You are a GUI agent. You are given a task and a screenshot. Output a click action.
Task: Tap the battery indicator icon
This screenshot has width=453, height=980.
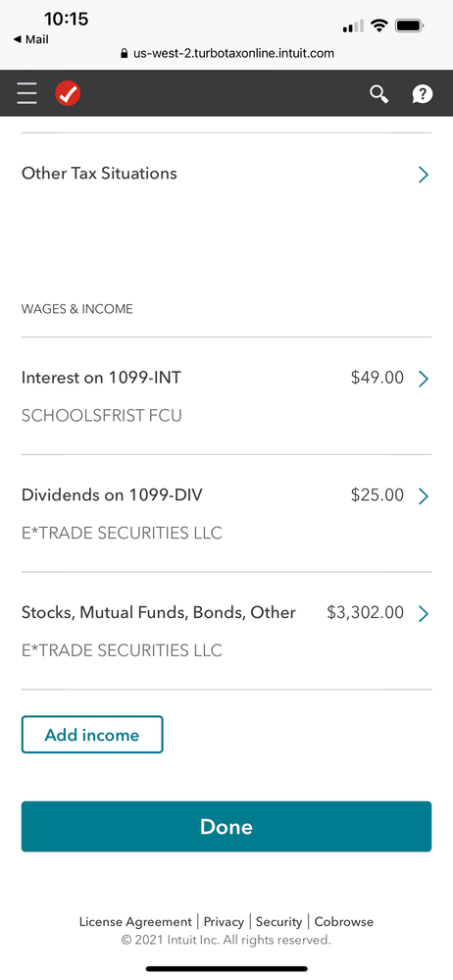[x=410, y=26]
